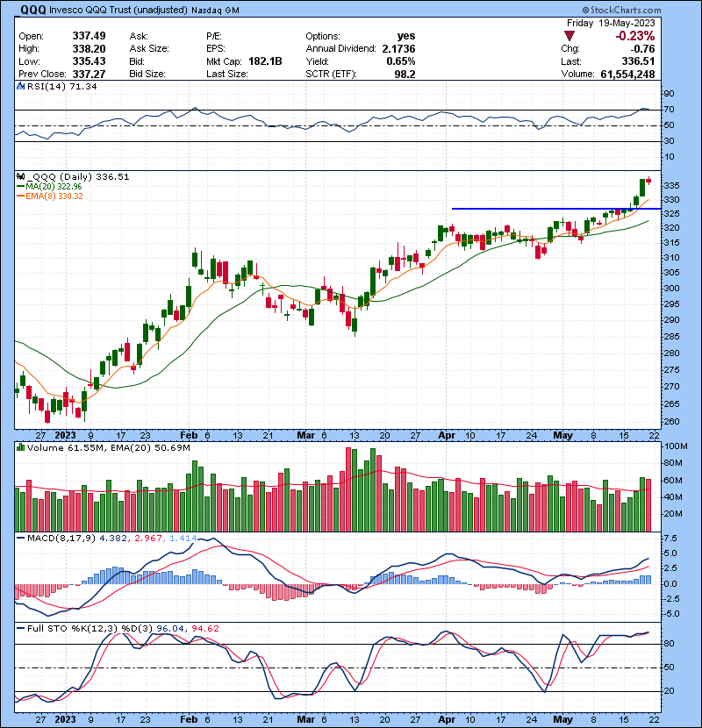Click the Yield value 0.65%
This screenshot has height=728, width=702.
[400, 61]
